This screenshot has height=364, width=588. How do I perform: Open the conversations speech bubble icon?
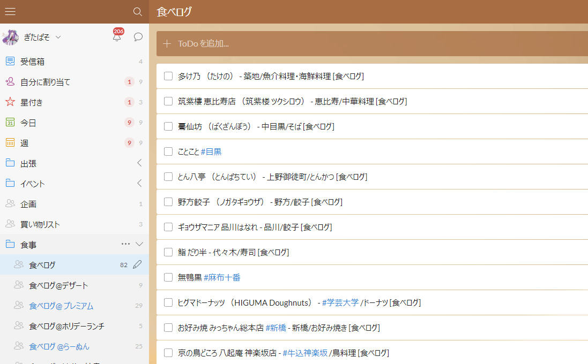click(x=138, y=37)
